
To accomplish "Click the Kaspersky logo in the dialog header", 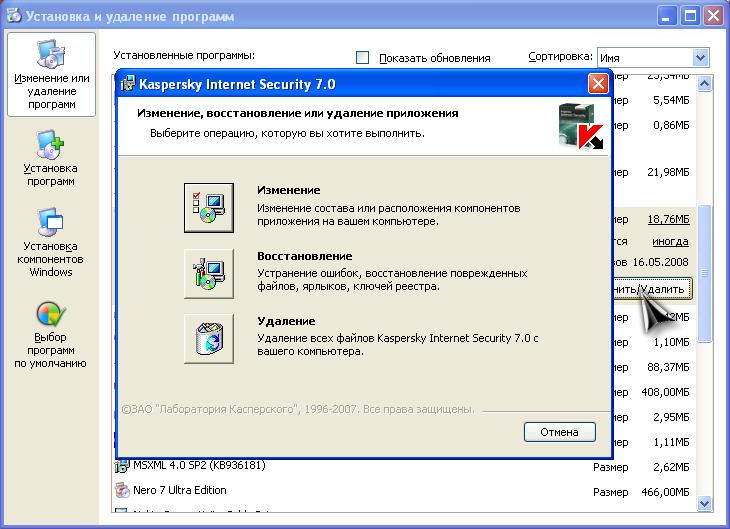I will (x=581, y=126).
